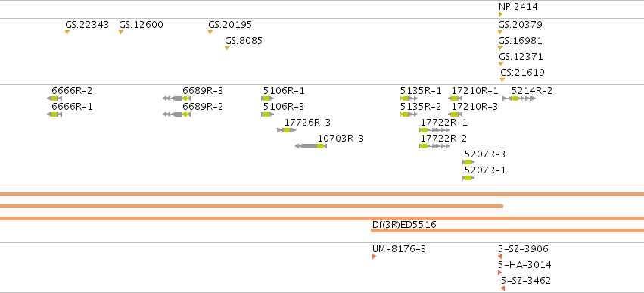Select the 6689R-2 transcript glyph
644x293 pixels.
click(x=176, y=114)
